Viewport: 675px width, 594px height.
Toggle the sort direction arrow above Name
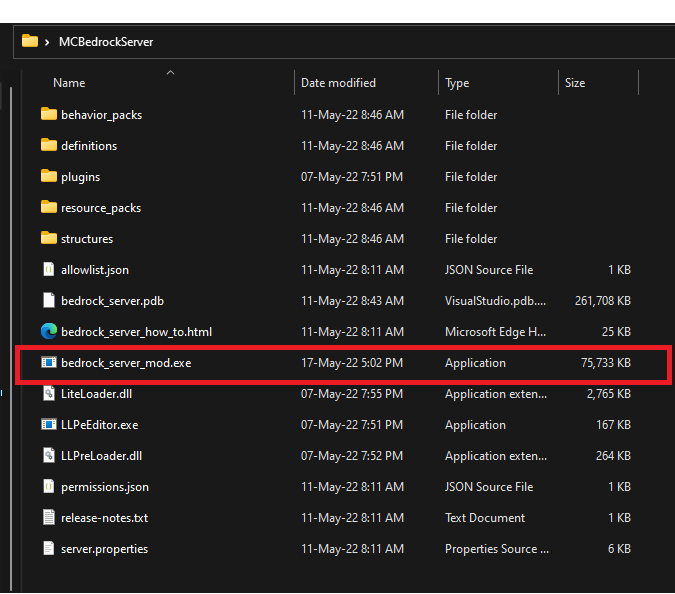[x=170, y=73]
